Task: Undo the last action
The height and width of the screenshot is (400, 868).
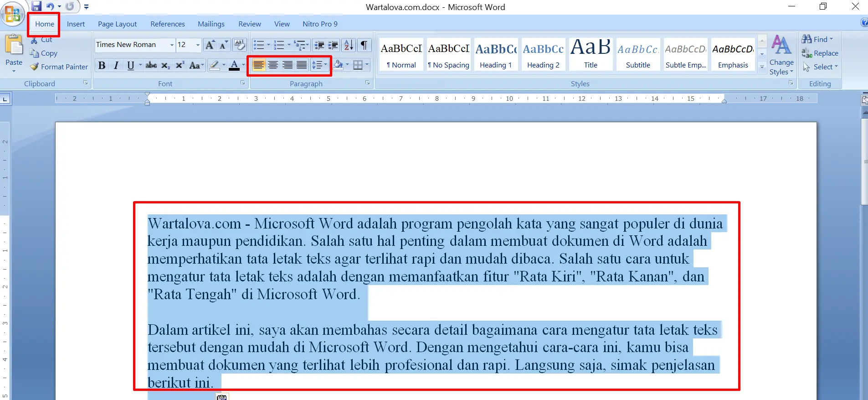Action: tap(50, 6)
